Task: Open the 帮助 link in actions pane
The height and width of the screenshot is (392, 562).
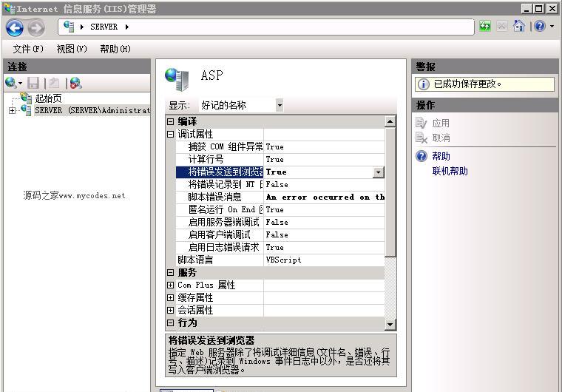Action: 441,156
